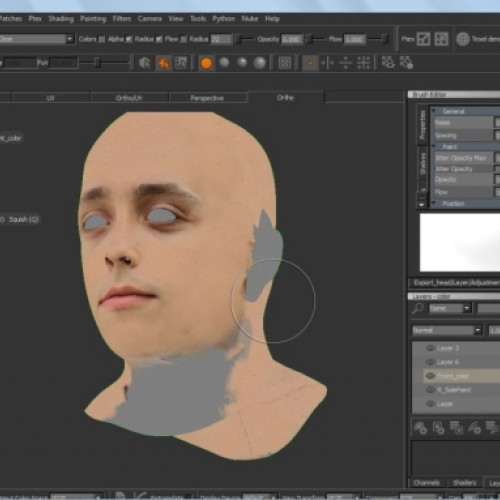The width and height of the screenshot is (500, 500).
Task: Switch to the UV viewport tab
Action: point(51,98)
